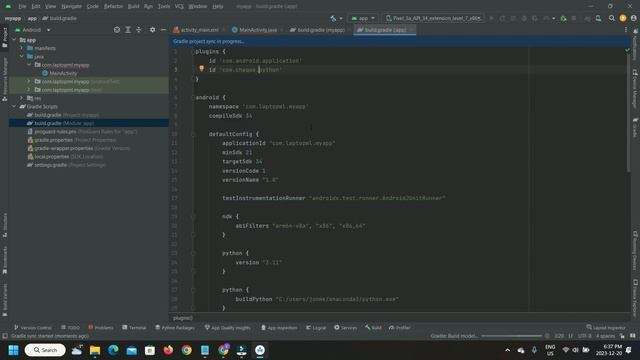Image resolution: width=640 pixels, height=360 pixels.
Task: Open Layout Inspector in bottom bar
Action: pyautogui.click(x=606, y=327)
